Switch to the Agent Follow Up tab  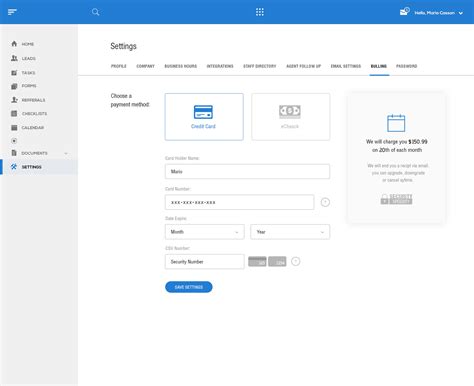304,66
